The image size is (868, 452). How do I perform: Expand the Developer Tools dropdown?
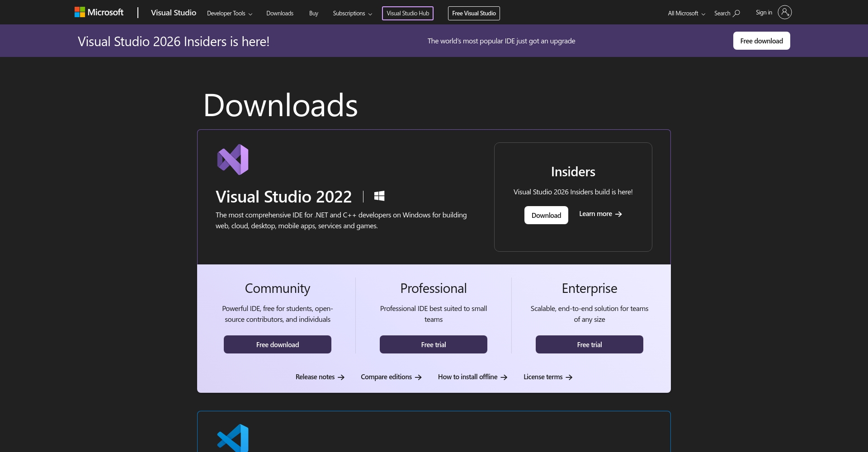(x=229, y=13)
